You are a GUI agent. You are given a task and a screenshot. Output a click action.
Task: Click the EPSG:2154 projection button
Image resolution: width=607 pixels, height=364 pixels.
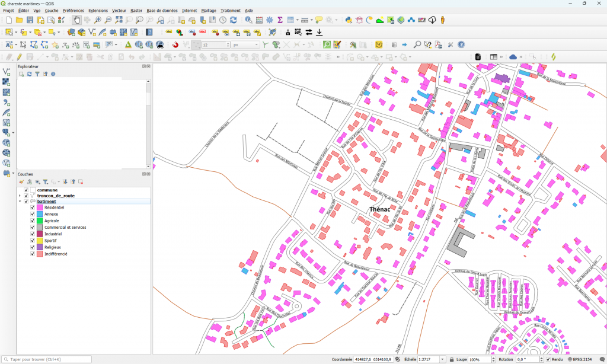click(583, 359)
